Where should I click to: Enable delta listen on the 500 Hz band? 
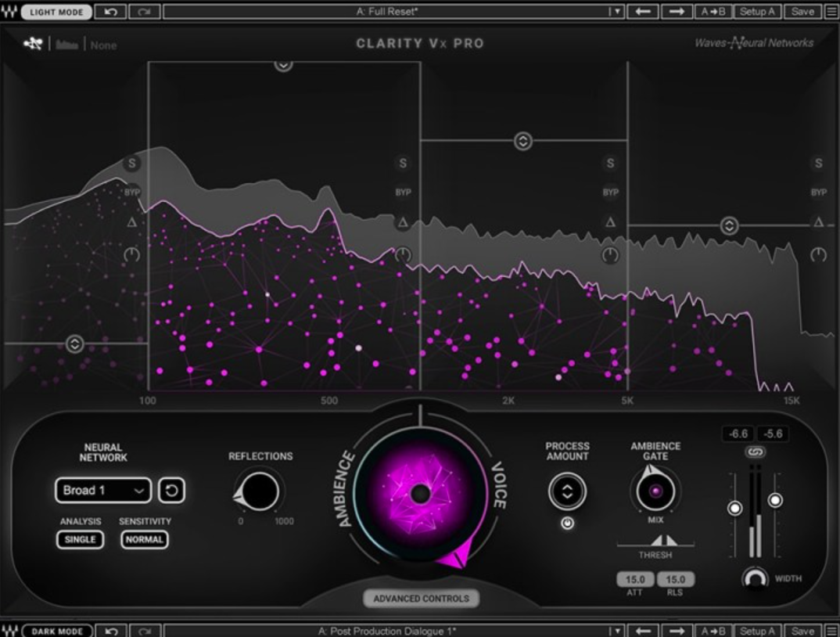[x=403, y=222]
